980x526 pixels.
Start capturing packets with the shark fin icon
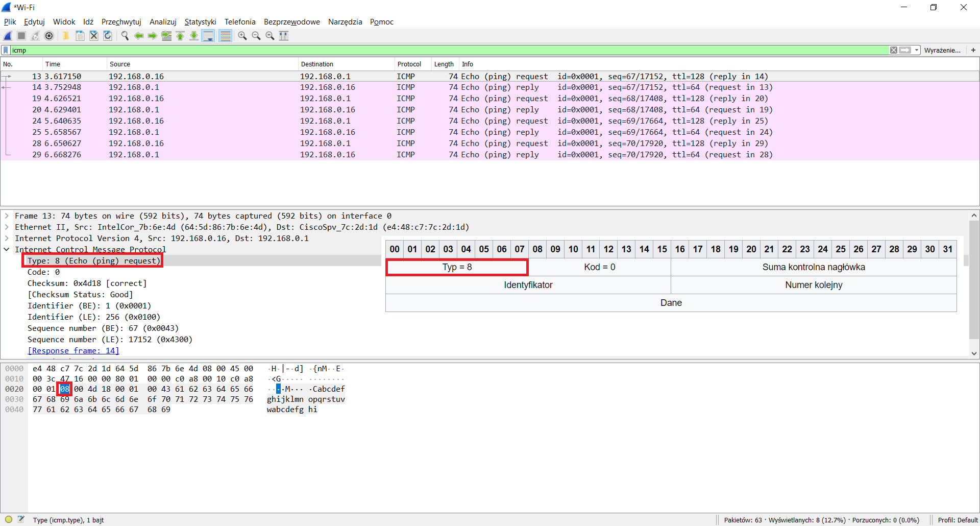(x=8, y=36)
